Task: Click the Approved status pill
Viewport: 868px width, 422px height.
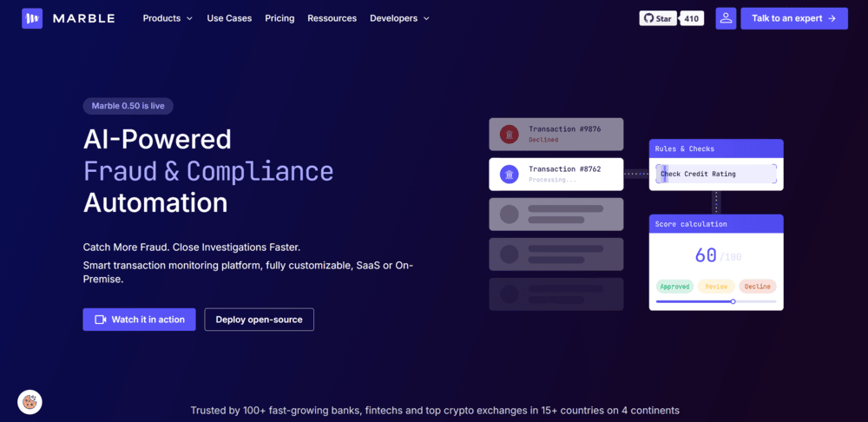Action: point(674,287)
